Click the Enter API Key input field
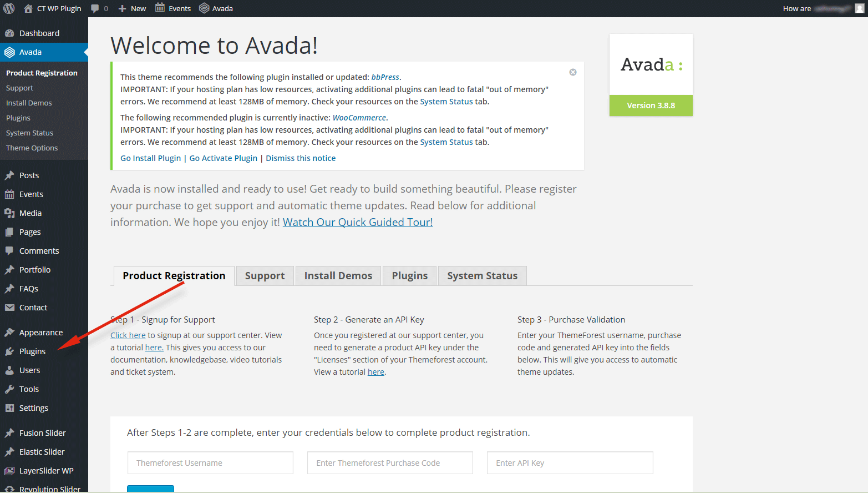This screenshot has width=868, height=493. 570,463
